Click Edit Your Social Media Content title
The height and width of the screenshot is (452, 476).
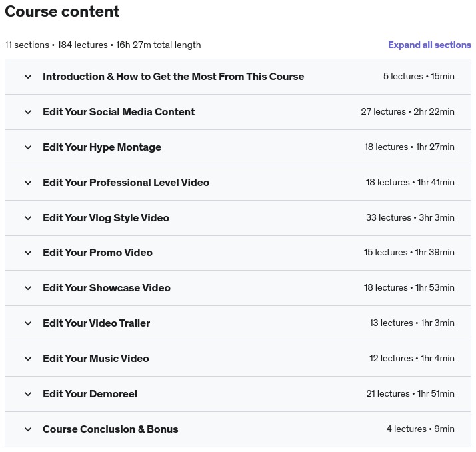(119, 112)
